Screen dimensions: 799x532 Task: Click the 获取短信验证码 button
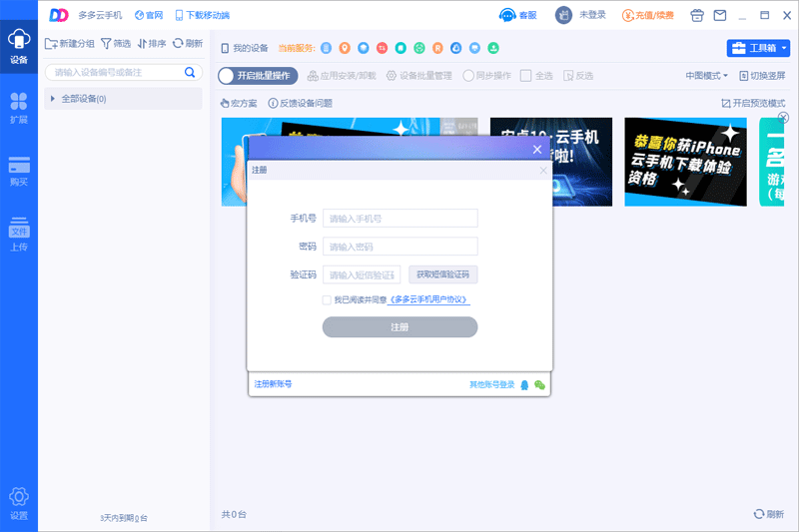pos(442,274)
